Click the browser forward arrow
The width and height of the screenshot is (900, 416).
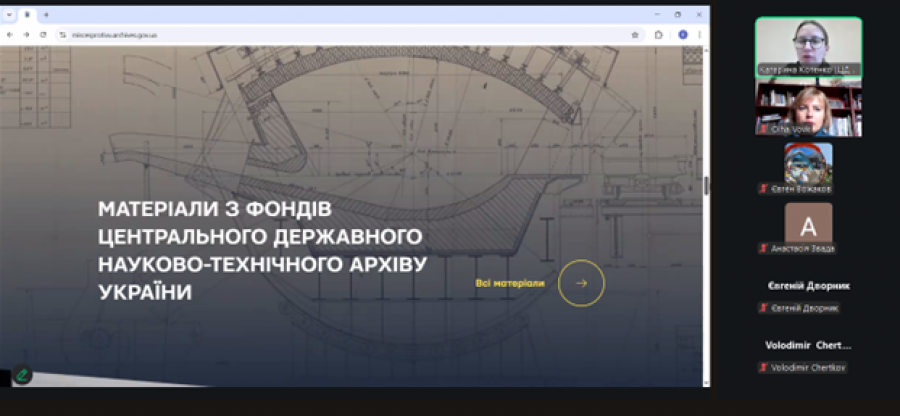pos(26,34)
